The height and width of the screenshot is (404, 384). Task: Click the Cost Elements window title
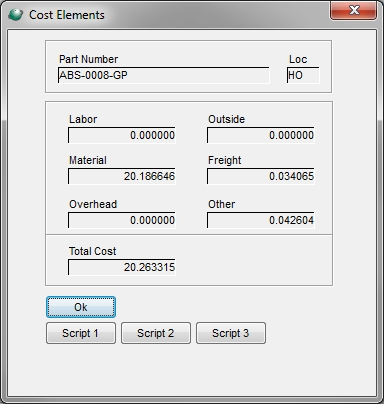click(x=67, y=15)
